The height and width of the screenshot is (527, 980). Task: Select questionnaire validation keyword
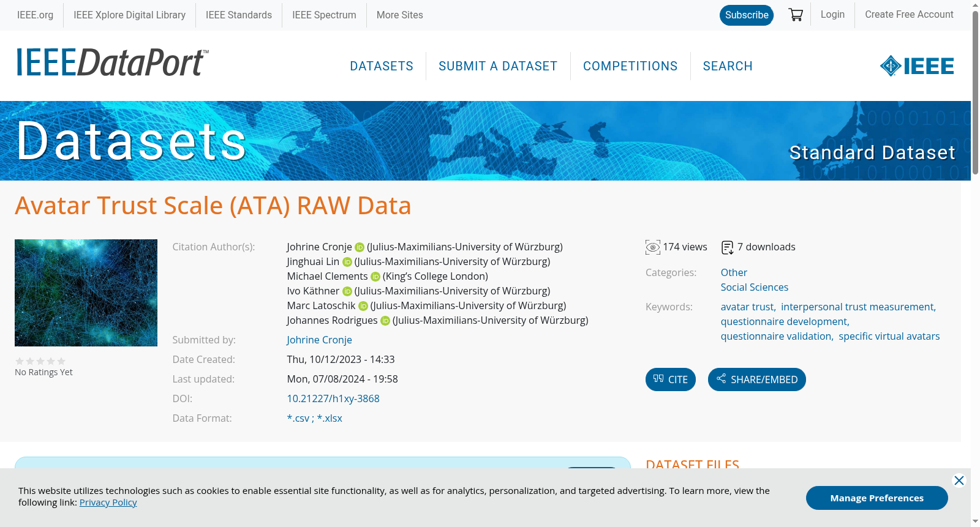click(776, 336)
